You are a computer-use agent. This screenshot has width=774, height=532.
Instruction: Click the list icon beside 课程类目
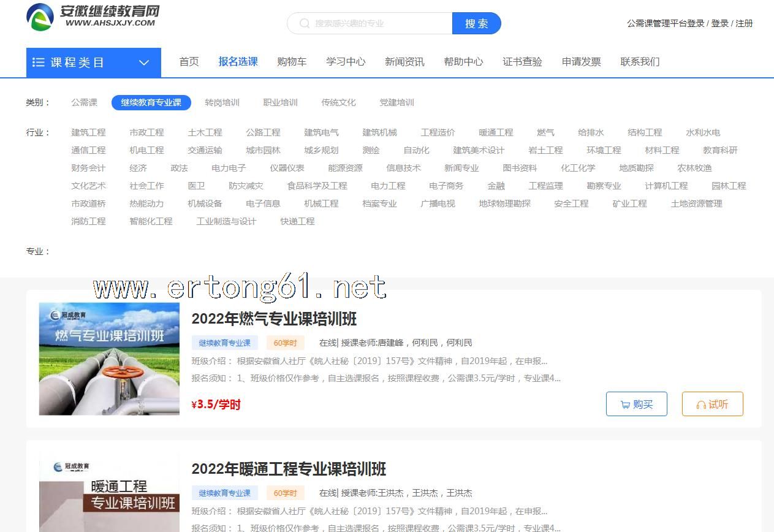click(39, 63)
